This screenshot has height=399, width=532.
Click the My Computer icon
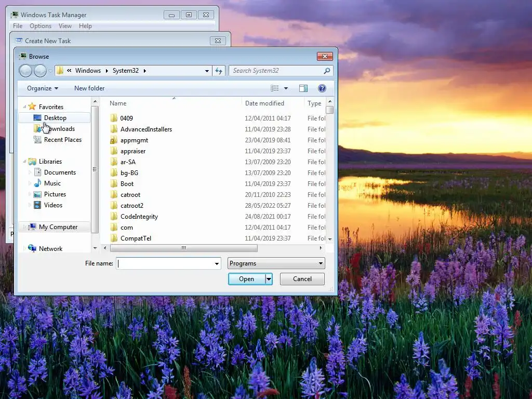click(32, 227)
